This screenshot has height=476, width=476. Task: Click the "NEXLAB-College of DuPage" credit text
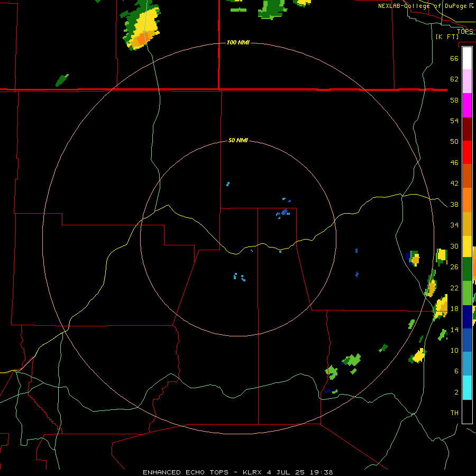tap(422, 6)
